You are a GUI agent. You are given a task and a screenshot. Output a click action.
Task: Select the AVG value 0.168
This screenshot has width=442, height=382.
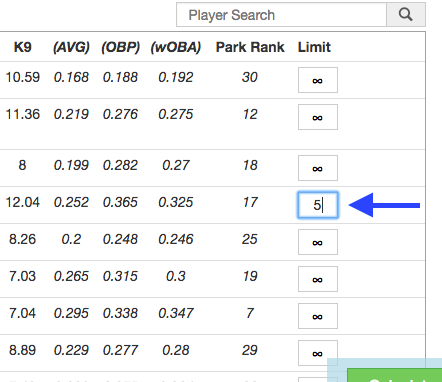71,77
